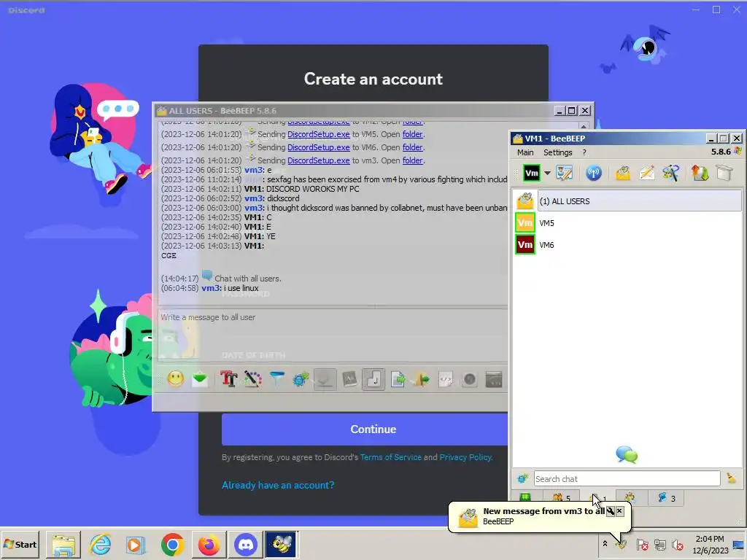Click the chat bubbles icon above search

click(x=627, y=454)
